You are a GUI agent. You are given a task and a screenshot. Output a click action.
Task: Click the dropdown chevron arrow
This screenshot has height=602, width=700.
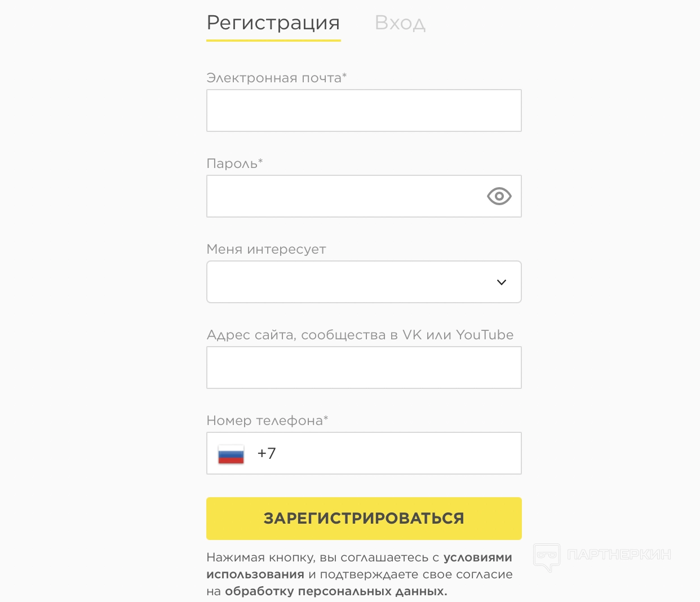(x=502, y=282)
